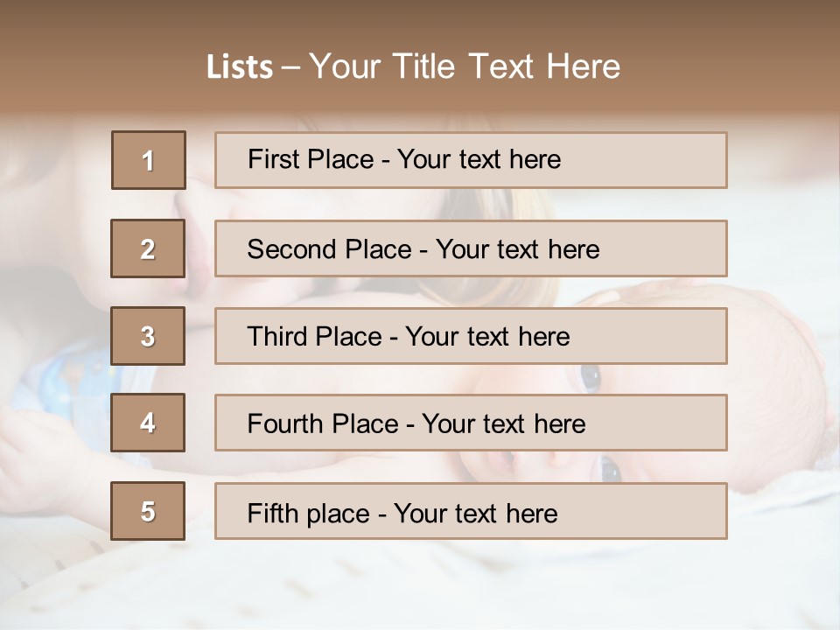Select the number 2 list marker
The width and height of the screenshot is (840, 630).
coord(148,248)
